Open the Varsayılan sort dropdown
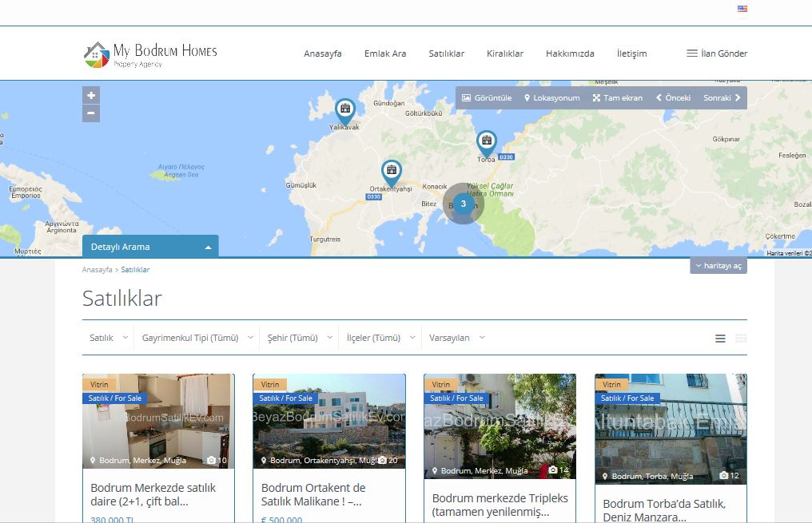This screenshot has width=812, height=523. click(456, 338)
